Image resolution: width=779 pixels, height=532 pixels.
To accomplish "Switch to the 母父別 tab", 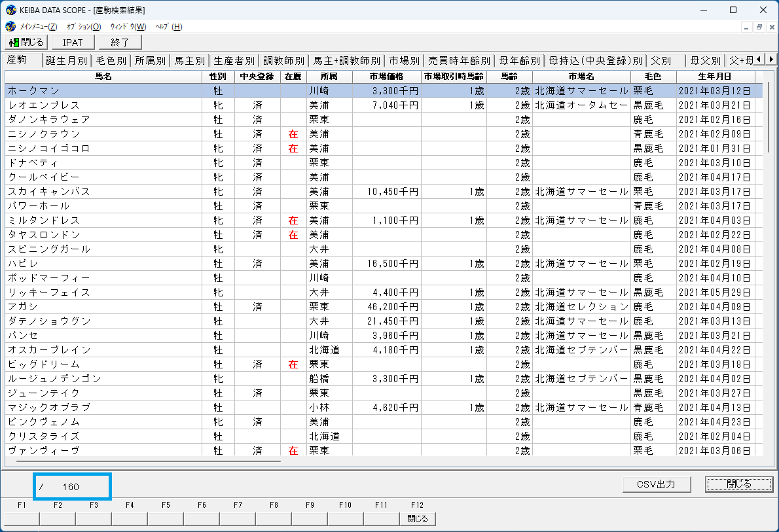I will click(x=706, y=61).
